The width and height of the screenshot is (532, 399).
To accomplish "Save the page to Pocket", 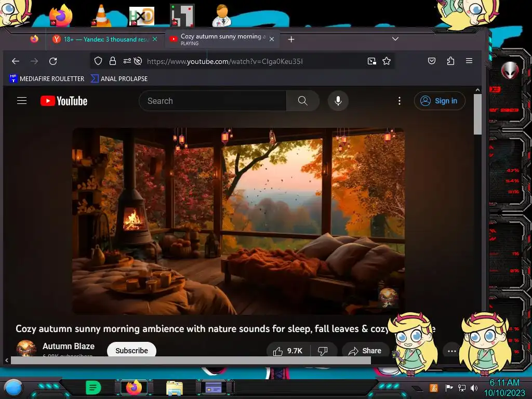I will pos(432,61).
